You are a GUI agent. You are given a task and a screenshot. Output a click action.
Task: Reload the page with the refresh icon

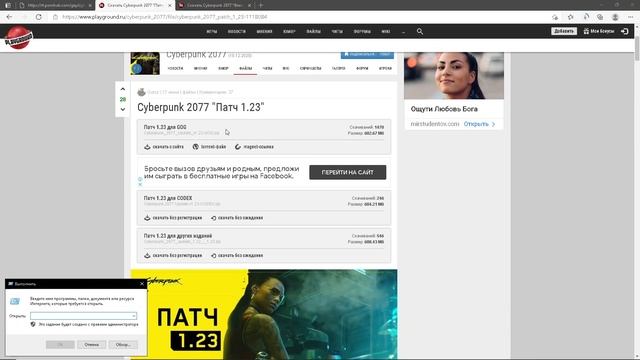click(39, 17)
